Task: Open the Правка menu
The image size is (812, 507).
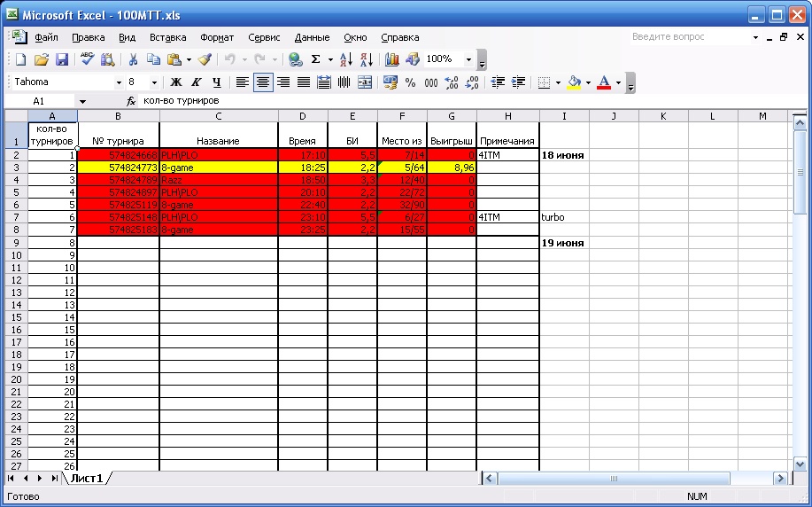Action: [x=88, y=37]
